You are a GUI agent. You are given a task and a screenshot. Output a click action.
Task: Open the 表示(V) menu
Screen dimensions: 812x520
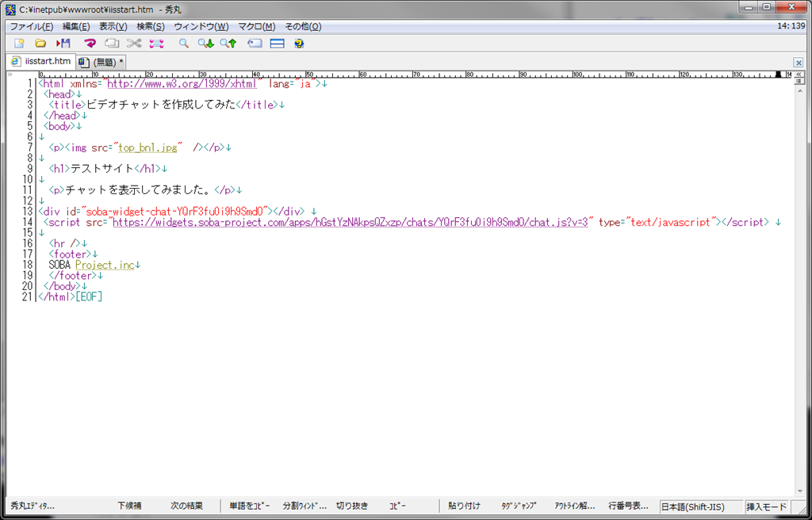click(x=113, y=26)
